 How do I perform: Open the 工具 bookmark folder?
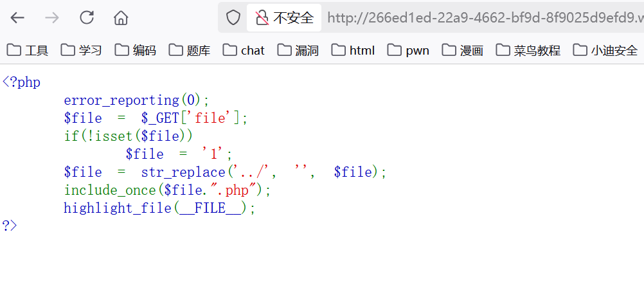click(x=28, y=50)
